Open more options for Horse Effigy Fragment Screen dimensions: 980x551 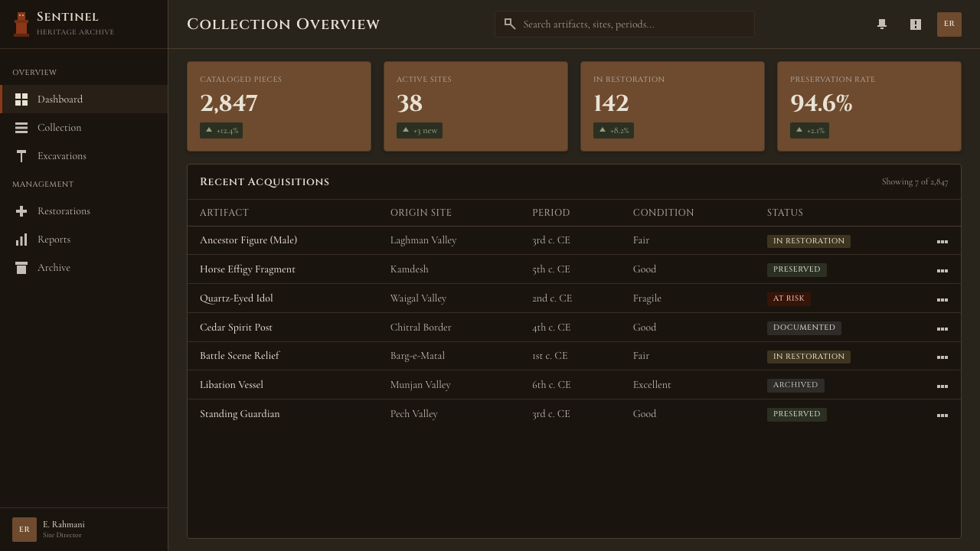pos(942,270)
